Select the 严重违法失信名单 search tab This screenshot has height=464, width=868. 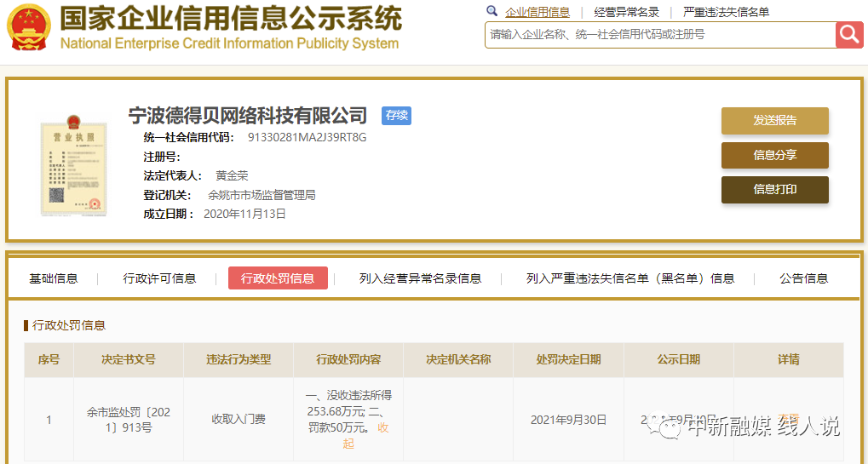726,12
